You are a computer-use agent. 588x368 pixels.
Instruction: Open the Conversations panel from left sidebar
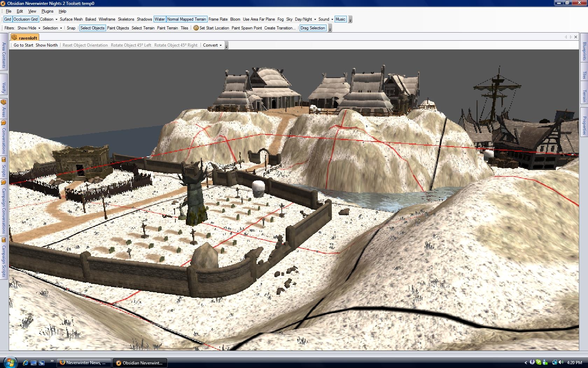pos(3,140)
